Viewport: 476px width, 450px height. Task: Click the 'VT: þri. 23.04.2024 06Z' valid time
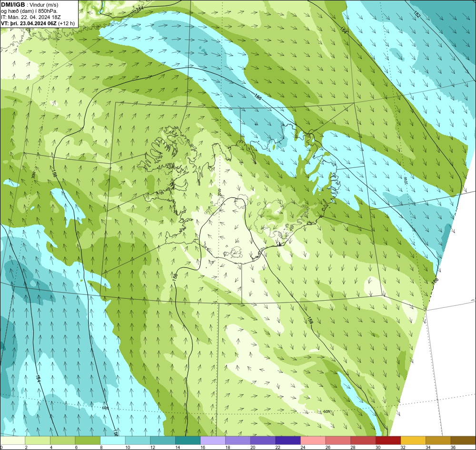click(x=29, y=23)
